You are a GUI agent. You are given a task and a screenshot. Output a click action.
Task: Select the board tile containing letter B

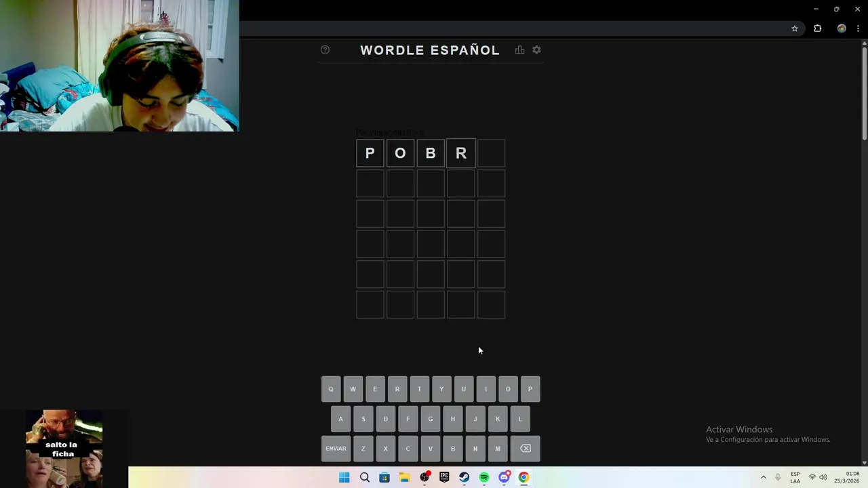431,153
